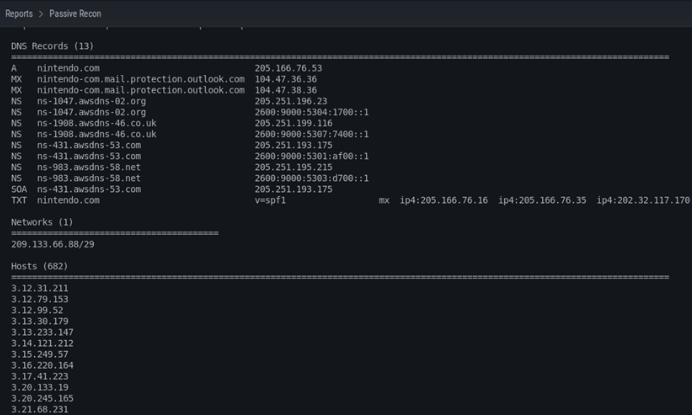Click IPv6 2600:9000:5301:af00::1
Viewport: 692px width, 415px height.
coord(312,156)
